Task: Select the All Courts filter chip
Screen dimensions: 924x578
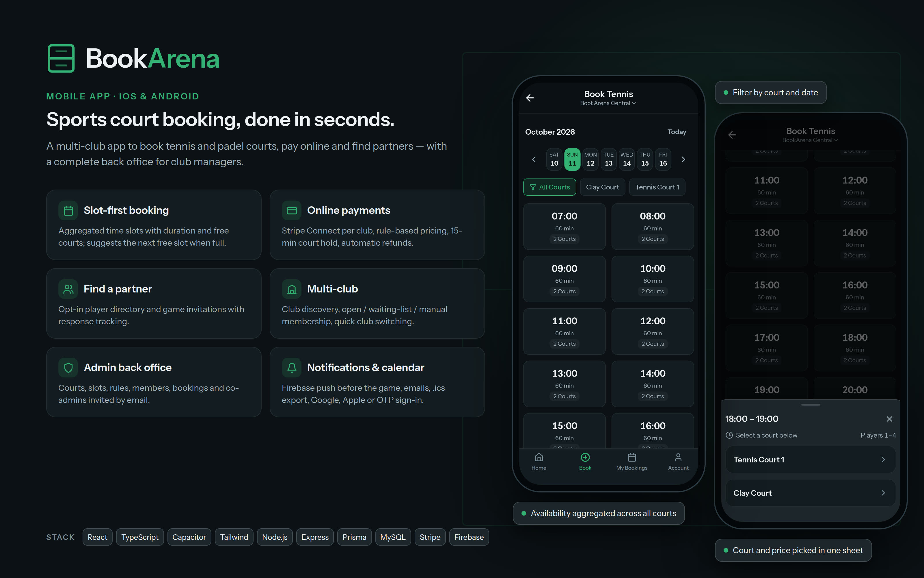Action: (x=549, y=187)
